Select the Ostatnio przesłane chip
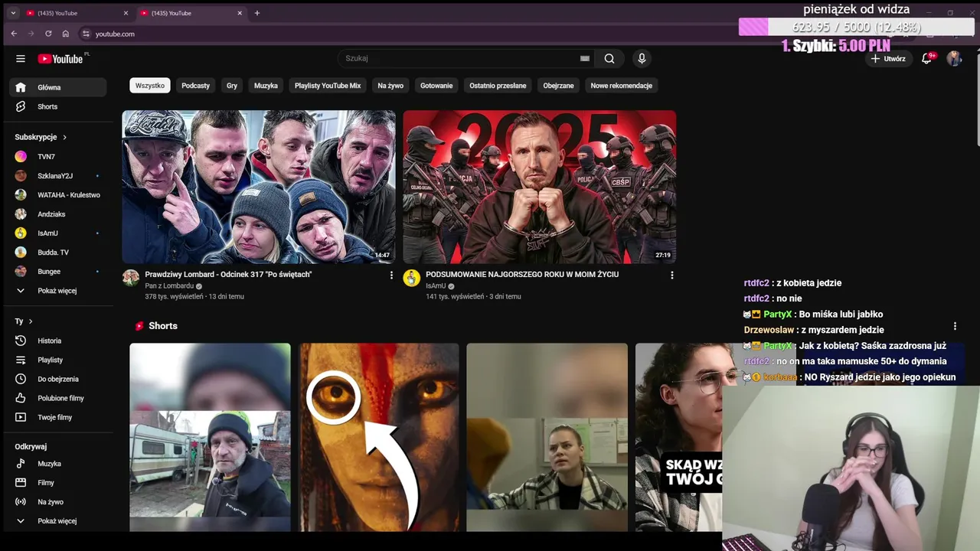Screen dimensions: 980x551 pos(498,86)
